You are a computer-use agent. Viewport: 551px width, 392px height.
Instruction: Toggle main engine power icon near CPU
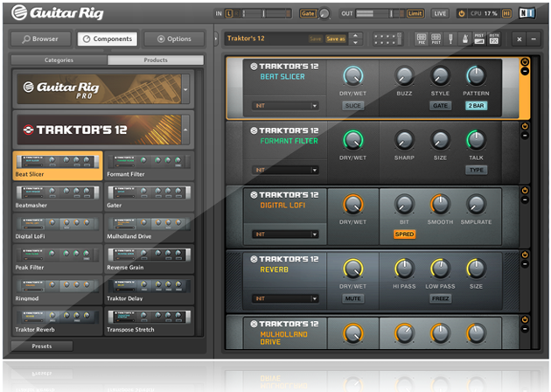point(462,13)
